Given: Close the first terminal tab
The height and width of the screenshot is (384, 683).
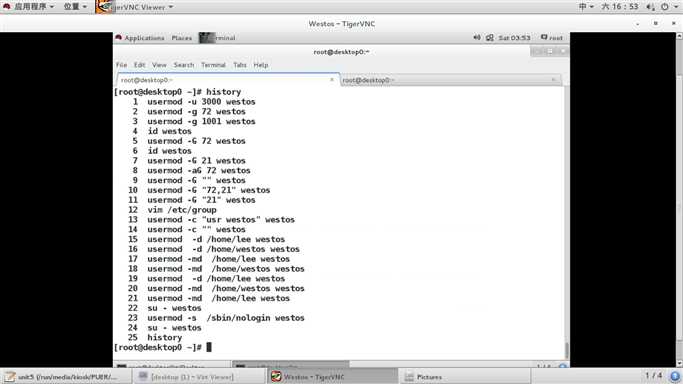Looking at the screenshot, I should tap(332, 80).
